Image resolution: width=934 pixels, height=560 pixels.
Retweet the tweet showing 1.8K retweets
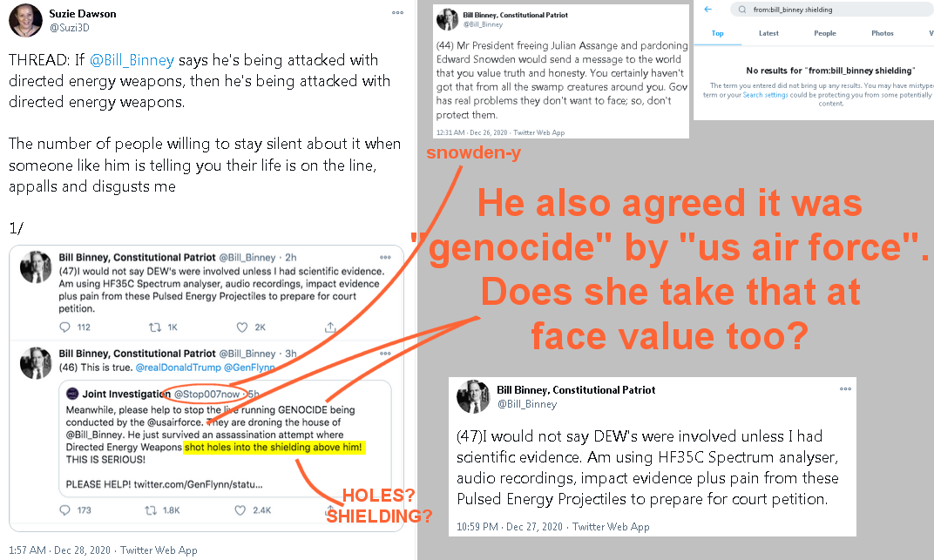(x=152, y=510)
